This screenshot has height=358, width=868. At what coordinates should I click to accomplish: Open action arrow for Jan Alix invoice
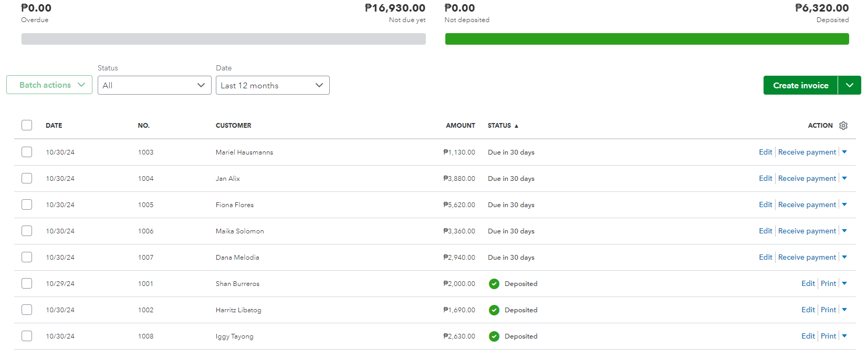pos(844,178)
